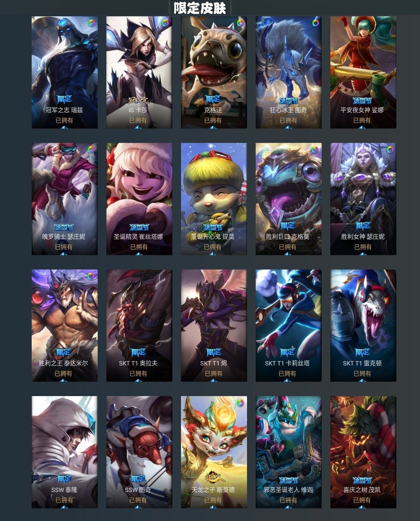Open the 圣诞开心鬼 提莫 skin thumbnail

pyautogui.click(x=214, y=199)
